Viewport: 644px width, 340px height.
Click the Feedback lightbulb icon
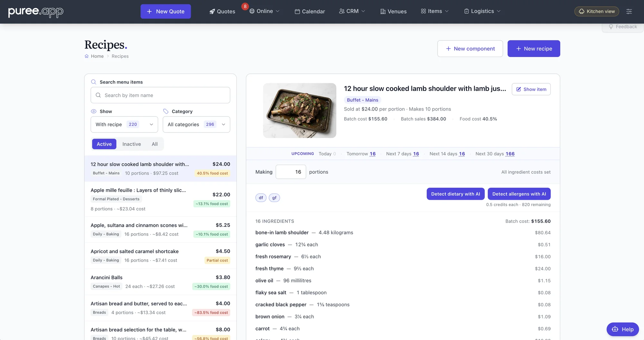[x=611, y=27]
